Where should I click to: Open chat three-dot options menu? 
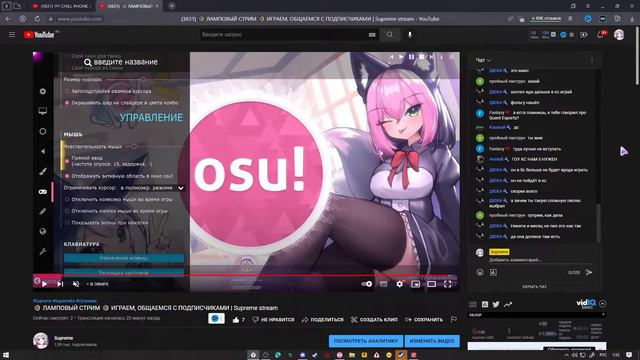point(592,60)
